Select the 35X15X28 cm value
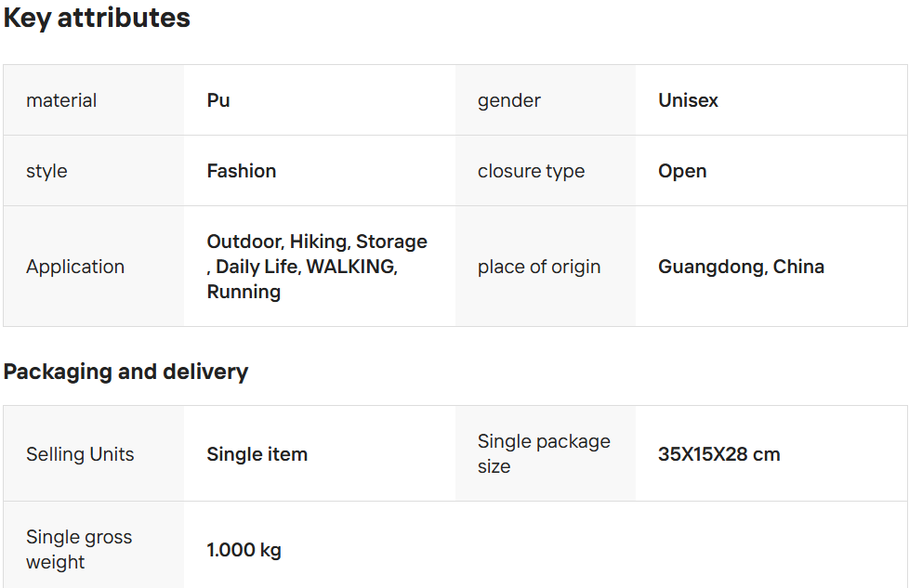Image resolution: width=909 pixels, height=588 pixels. pos(718,454)
